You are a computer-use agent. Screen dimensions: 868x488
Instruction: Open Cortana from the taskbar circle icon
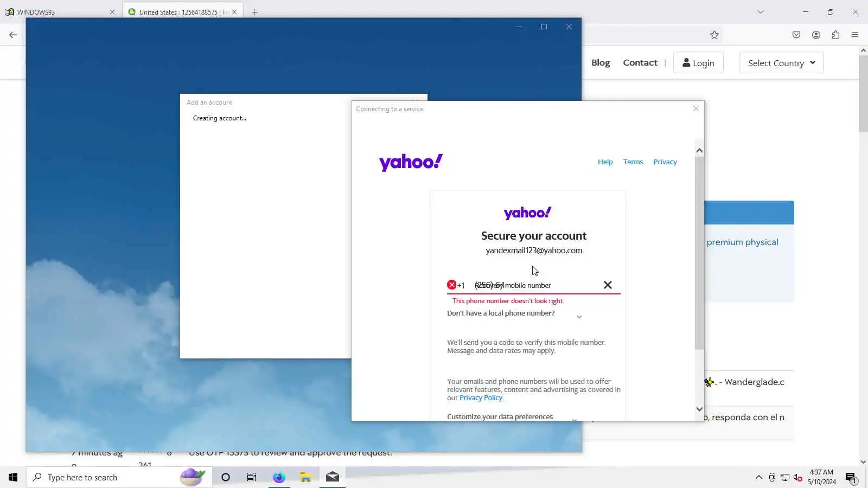[x=226, y=477]
